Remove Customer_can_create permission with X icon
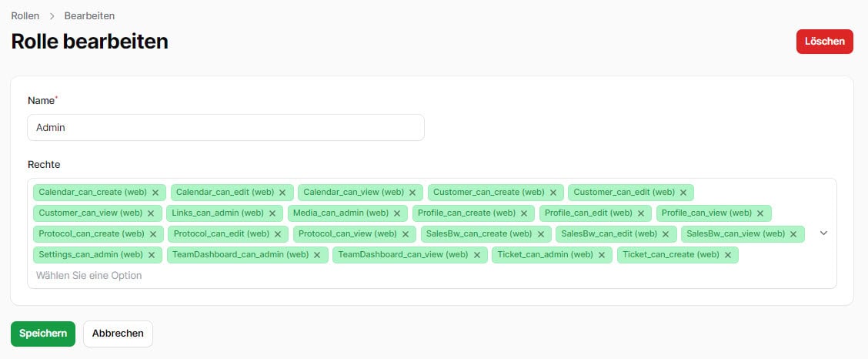868x359 pixels. pos(553,193)
